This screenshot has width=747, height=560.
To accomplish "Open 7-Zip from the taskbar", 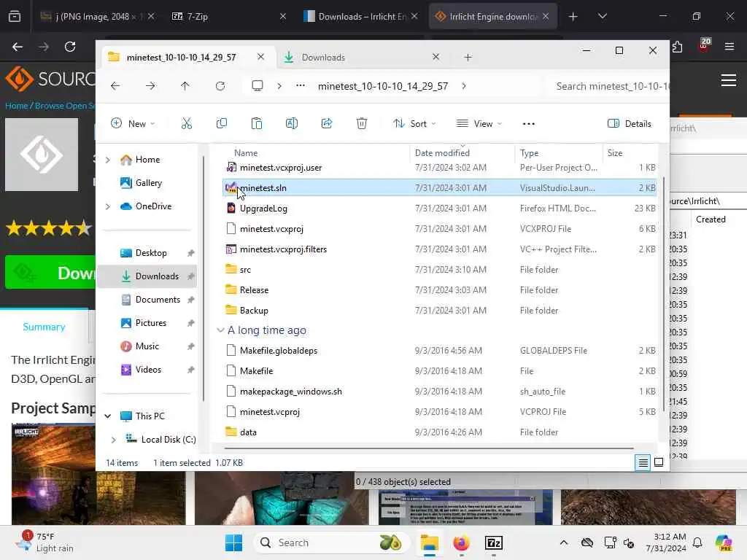I will tap(494, 542).
